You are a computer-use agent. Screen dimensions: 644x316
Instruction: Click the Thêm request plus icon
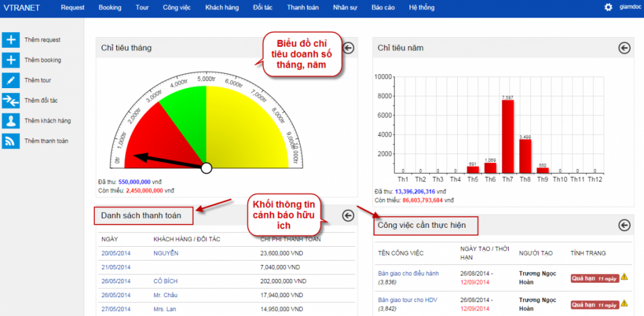[x=11, y=40]
